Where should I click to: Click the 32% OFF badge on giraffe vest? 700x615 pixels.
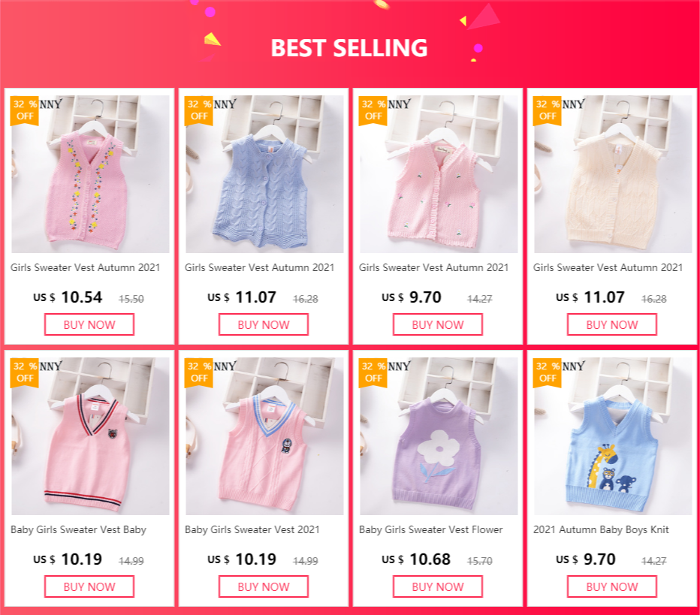tap(548, 372)
